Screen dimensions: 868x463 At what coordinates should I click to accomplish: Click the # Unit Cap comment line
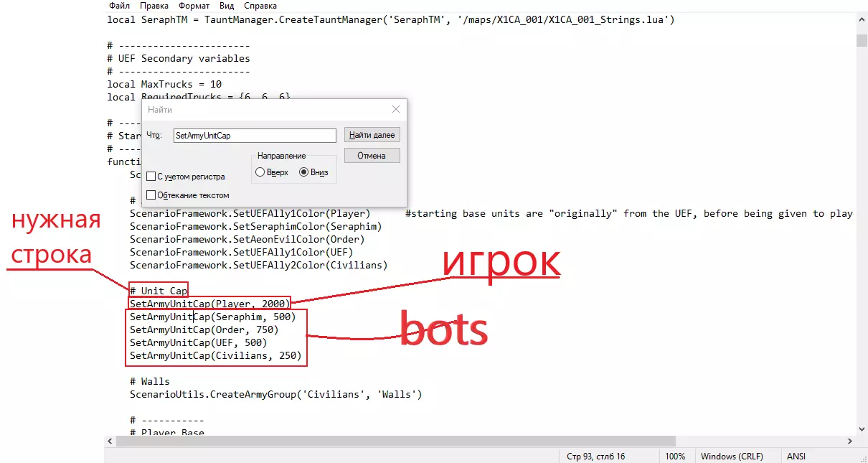[159, 291]
